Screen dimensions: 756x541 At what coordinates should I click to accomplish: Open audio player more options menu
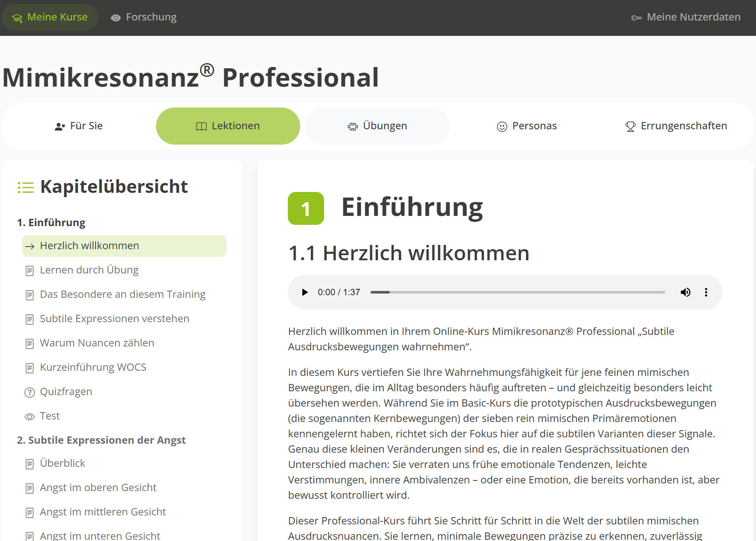[706, 292]
